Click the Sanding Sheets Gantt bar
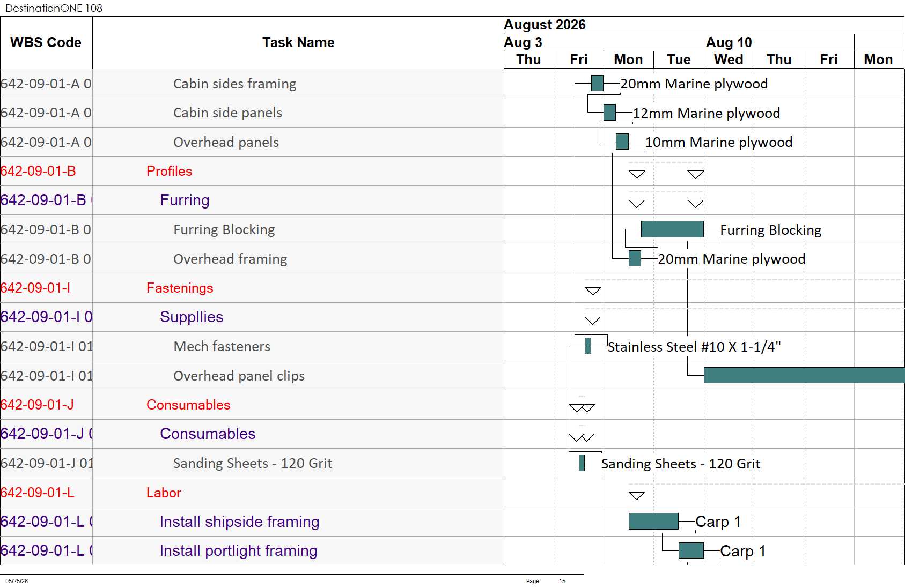The height and width of the screenshot is (588, 905). (x=582, y=463)
